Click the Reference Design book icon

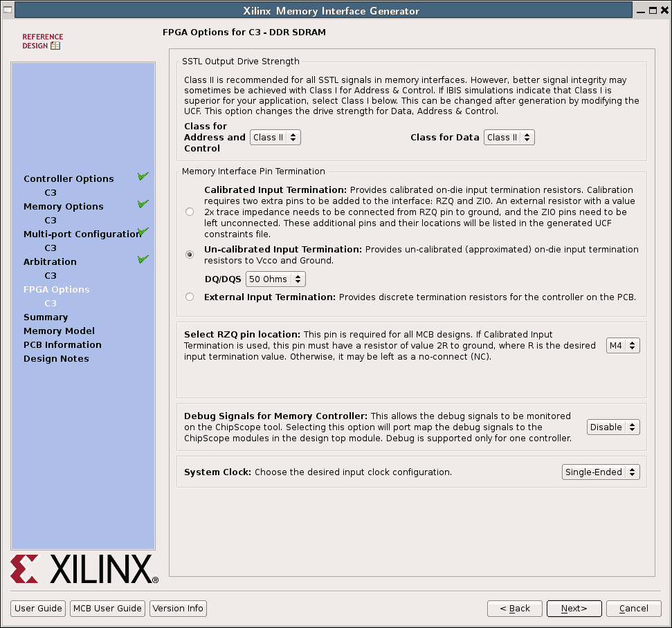[55, 46]
